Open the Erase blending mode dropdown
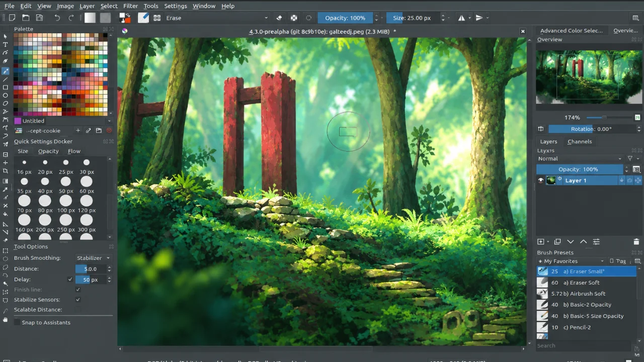This screenshot has width=644, height=362. 217,18
